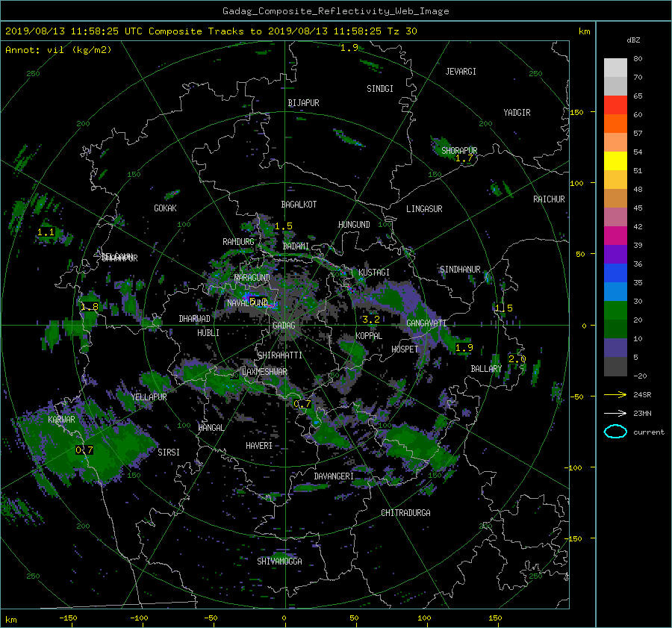Click the JEVARGI city label
The image size is (672, 628).
(x=461, y=72)
